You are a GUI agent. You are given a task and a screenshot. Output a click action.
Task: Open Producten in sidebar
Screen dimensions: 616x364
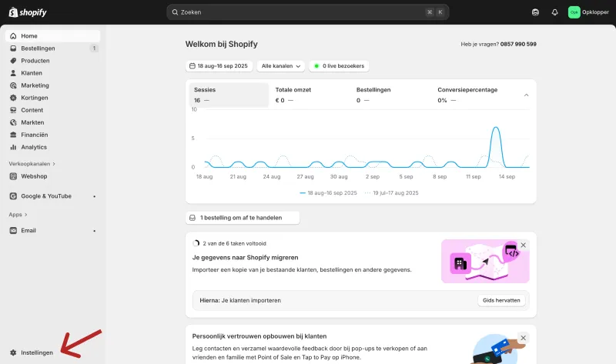52,61
